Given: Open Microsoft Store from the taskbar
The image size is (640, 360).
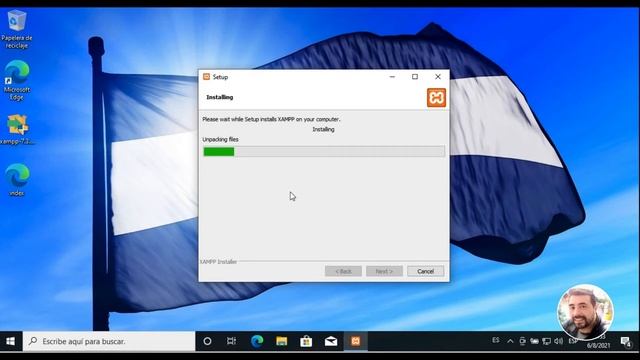Looking at the screenshot, I should [306, 341].
